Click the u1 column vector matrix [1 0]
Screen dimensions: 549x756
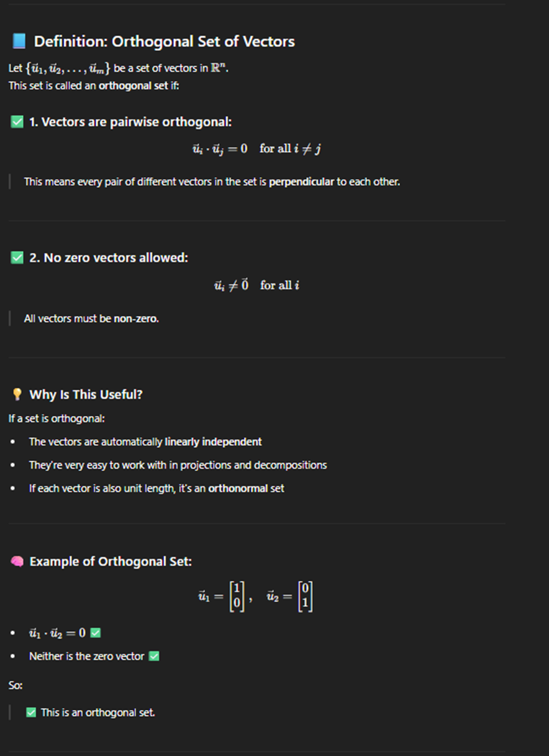tap(237, 596)
